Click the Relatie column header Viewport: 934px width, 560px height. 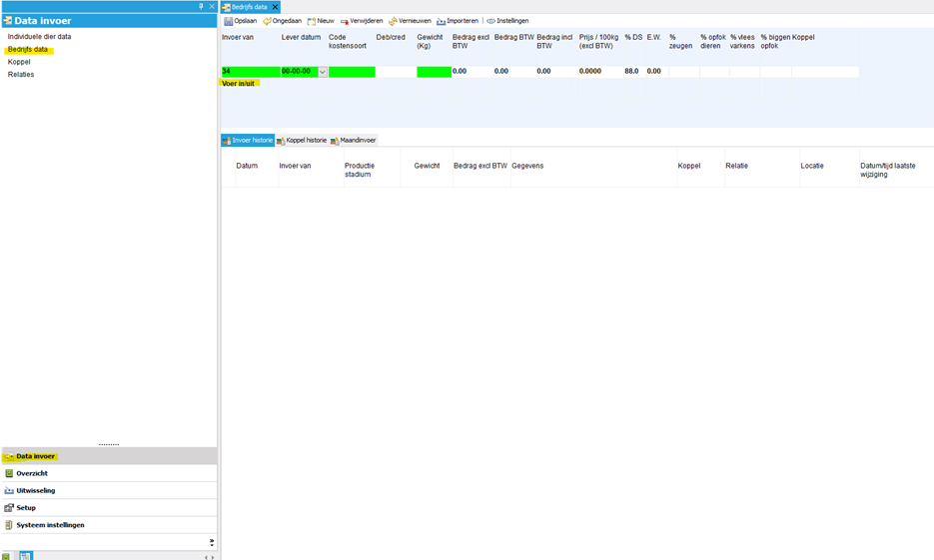pyautogui.click(x=737, y=166)
